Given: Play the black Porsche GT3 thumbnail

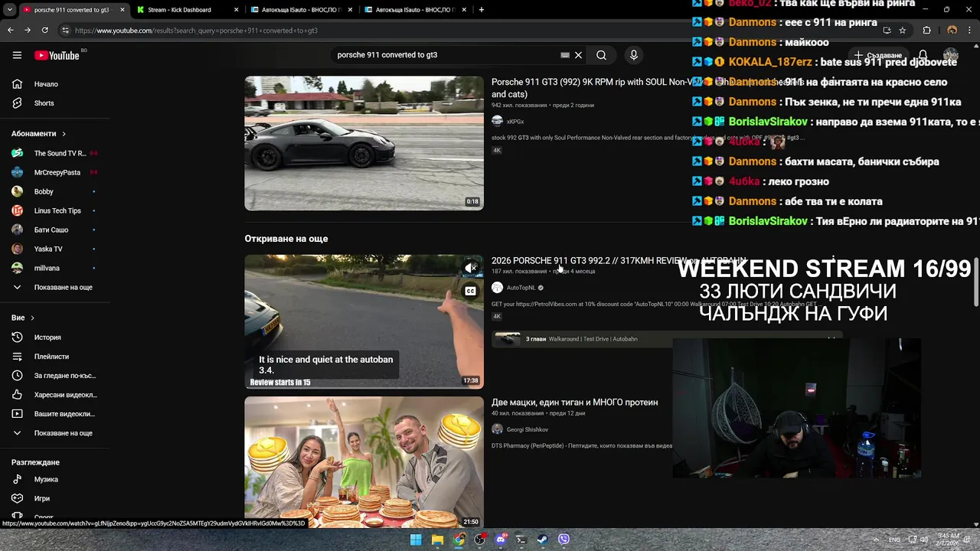Looking at the screenshot, I should tap(364, 143).
